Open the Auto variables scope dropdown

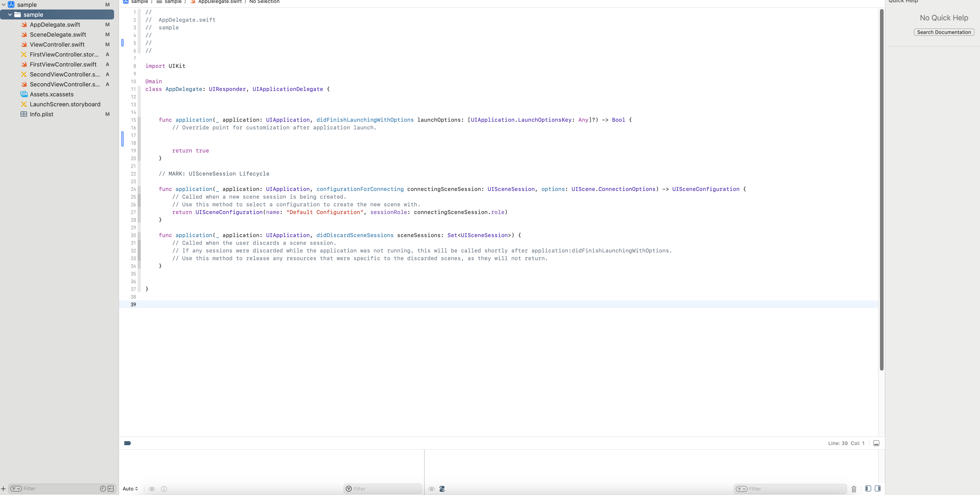pos(130,489)
